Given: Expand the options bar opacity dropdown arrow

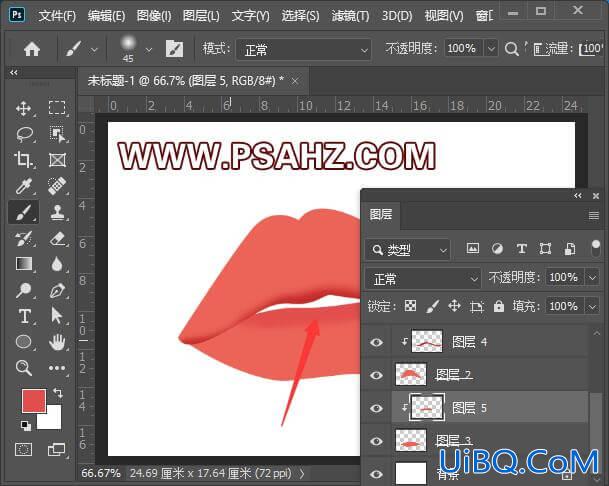Looking at the screenshot, I should 491,49.
